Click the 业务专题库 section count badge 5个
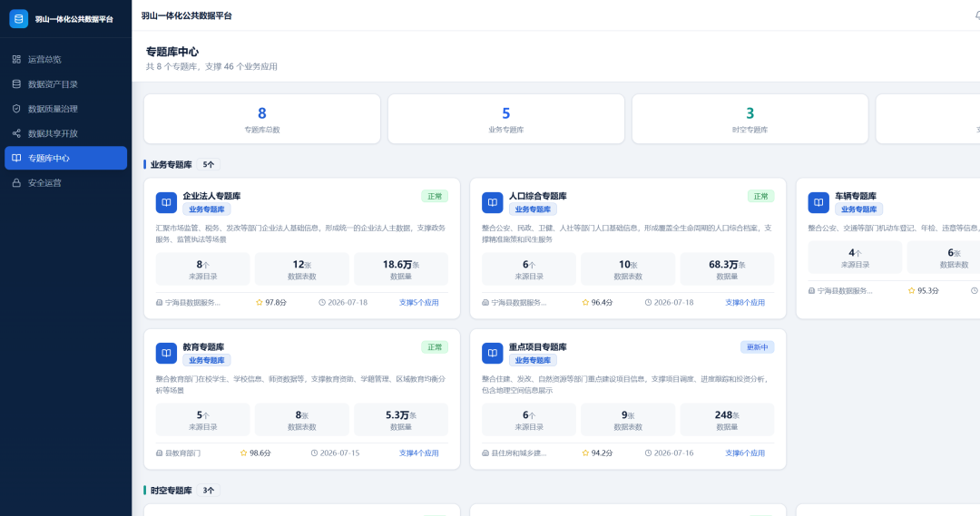 tap(208, 165)
